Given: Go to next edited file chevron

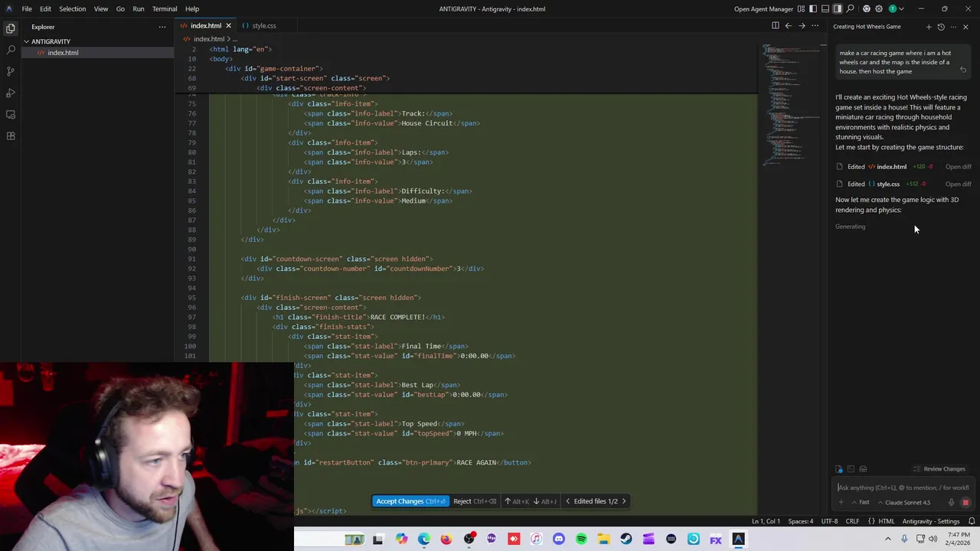Looking at the screenshot, I should click(x=624, y=501).
